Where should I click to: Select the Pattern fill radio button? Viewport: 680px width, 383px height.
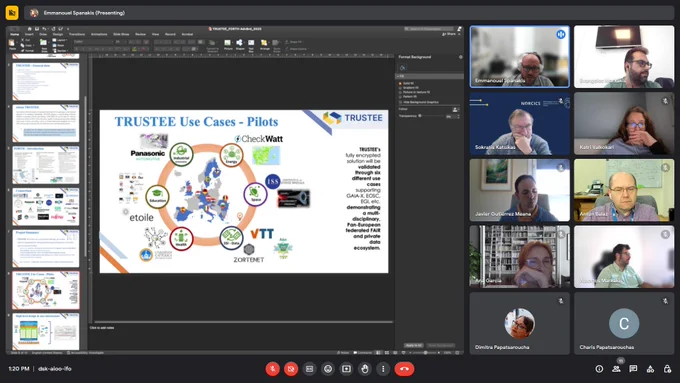tap(400, 96)
